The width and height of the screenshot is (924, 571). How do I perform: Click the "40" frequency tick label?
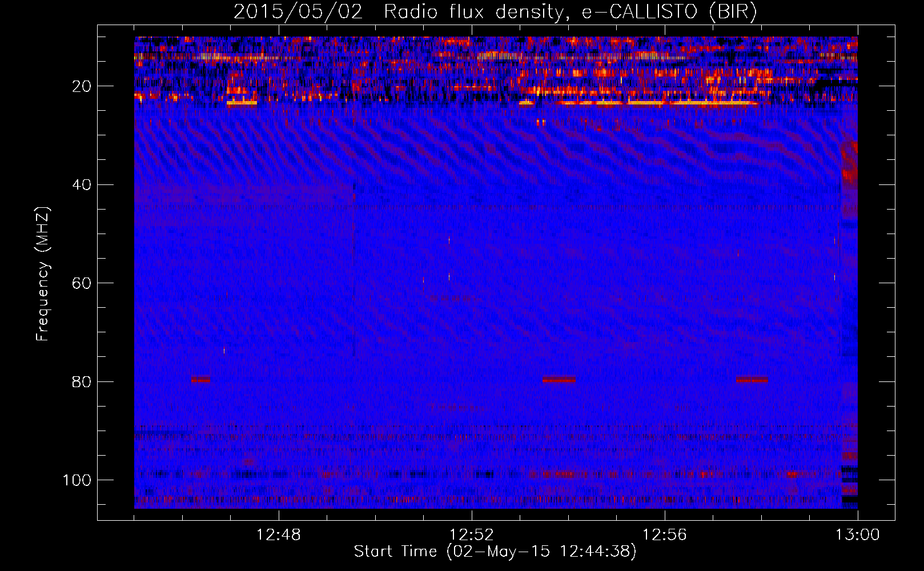pos(82,185)
